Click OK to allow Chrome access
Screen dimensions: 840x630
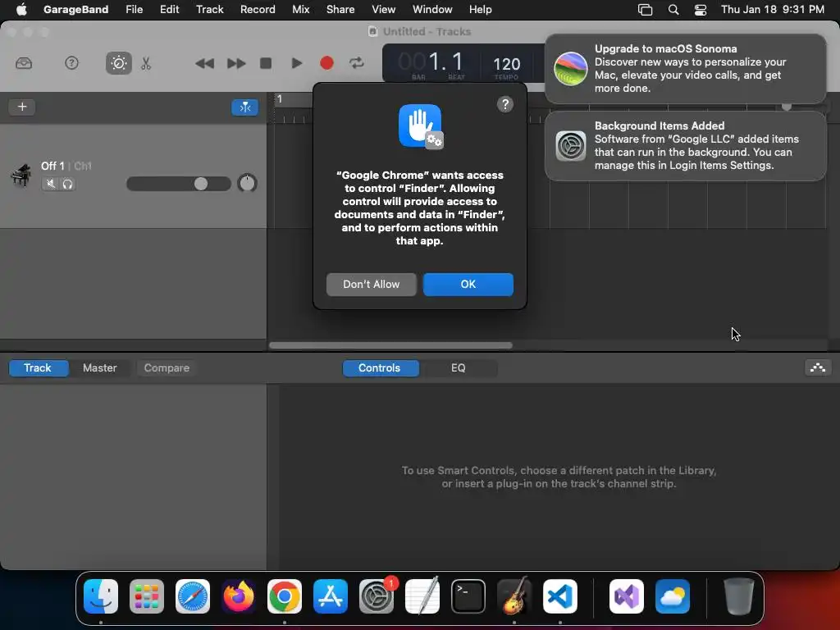point(468,285)
